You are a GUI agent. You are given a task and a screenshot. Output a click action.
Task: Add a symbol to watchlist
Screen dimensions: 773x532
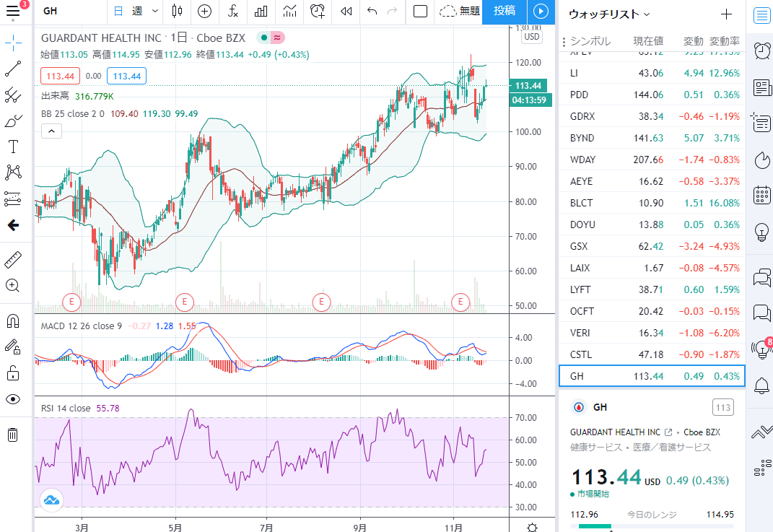726,14
